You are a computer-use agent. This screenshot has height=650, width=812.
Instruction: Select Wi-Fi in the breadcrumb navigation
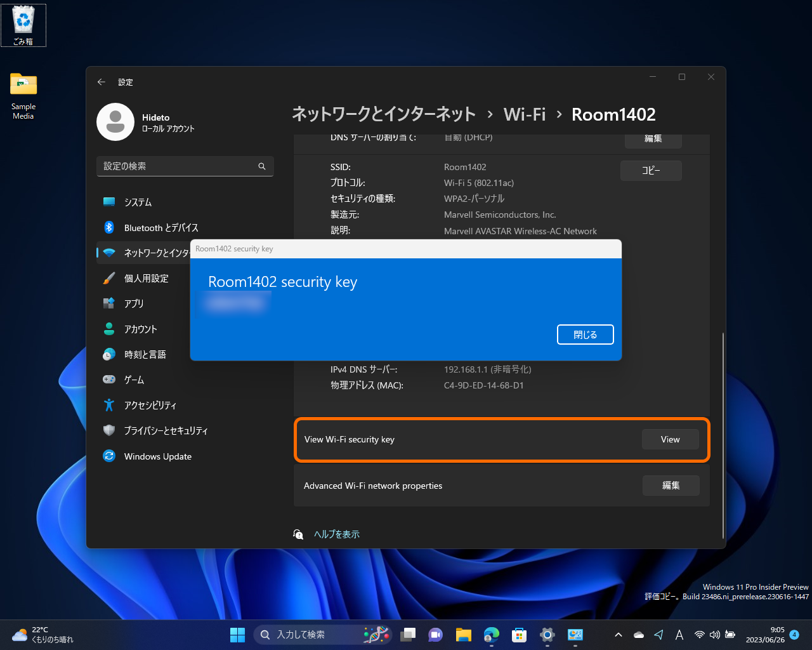point(525,114)
